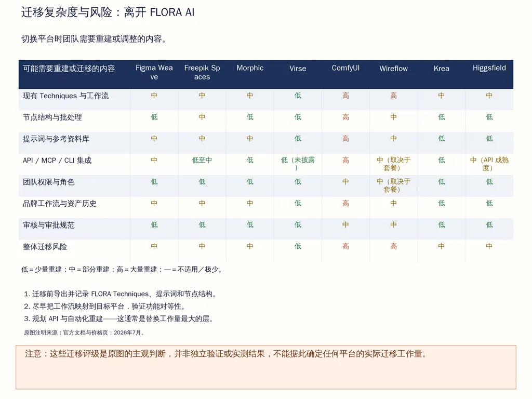Click Wireflow rating 高 in Techniques row
This screenshot has width=532, height=399.
(394, 96)
